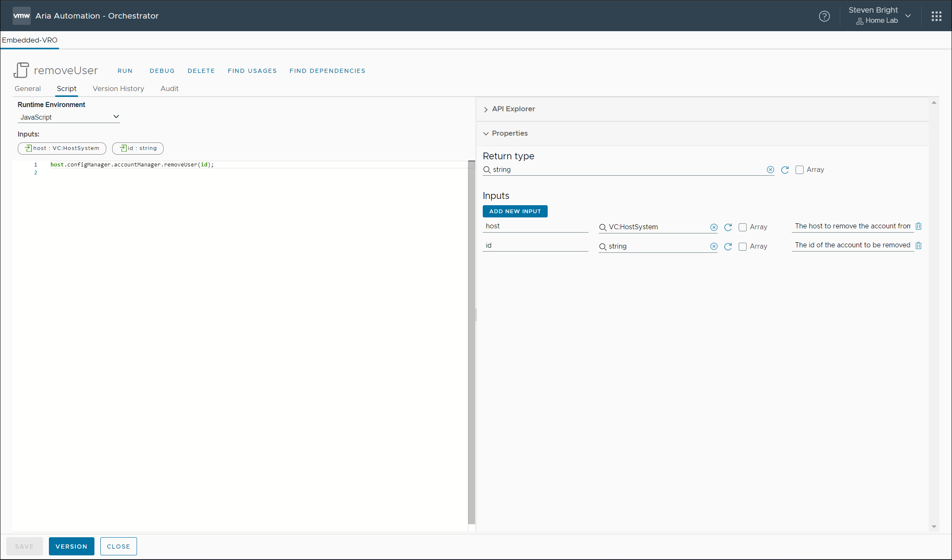Clear the VC:HostSystem type field
Image resolution: width=952 pixels, height=560 pixels.
click(x=714, y=227)
